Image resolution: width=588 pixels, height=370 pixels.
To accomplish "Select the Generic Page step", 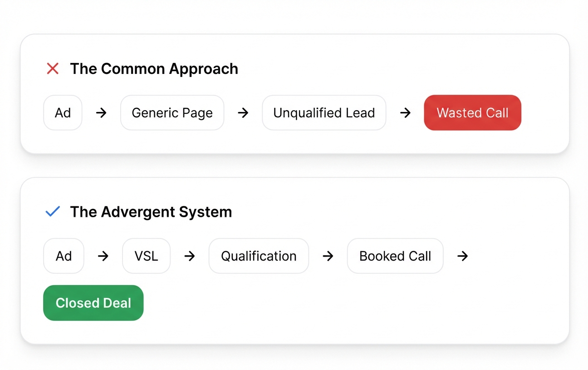I will [172, 113].
